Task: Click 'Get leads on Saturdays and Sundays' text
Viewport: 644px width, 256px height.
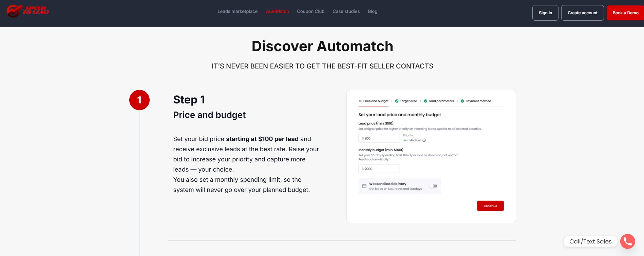Action: [396, 189]
